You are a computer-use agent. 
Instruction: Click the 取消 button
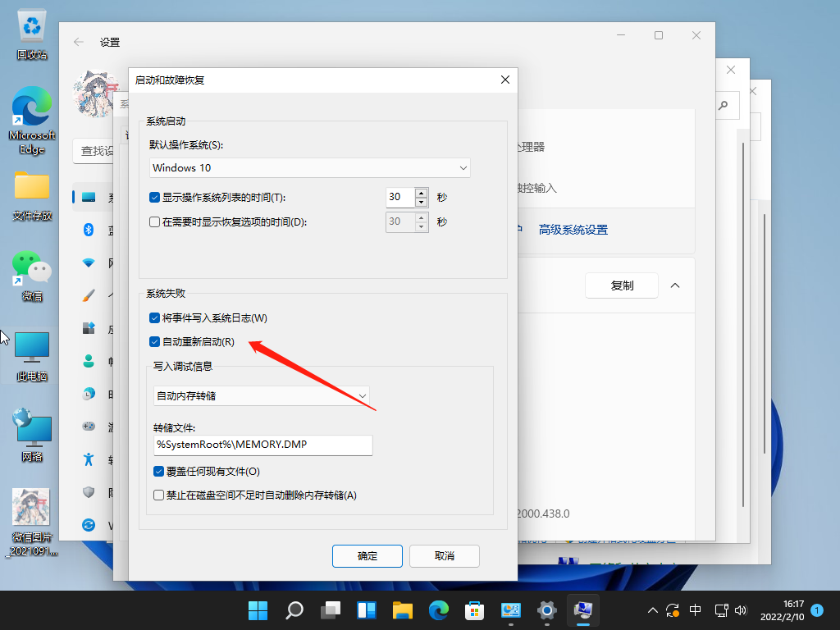(x=444, y=555)
